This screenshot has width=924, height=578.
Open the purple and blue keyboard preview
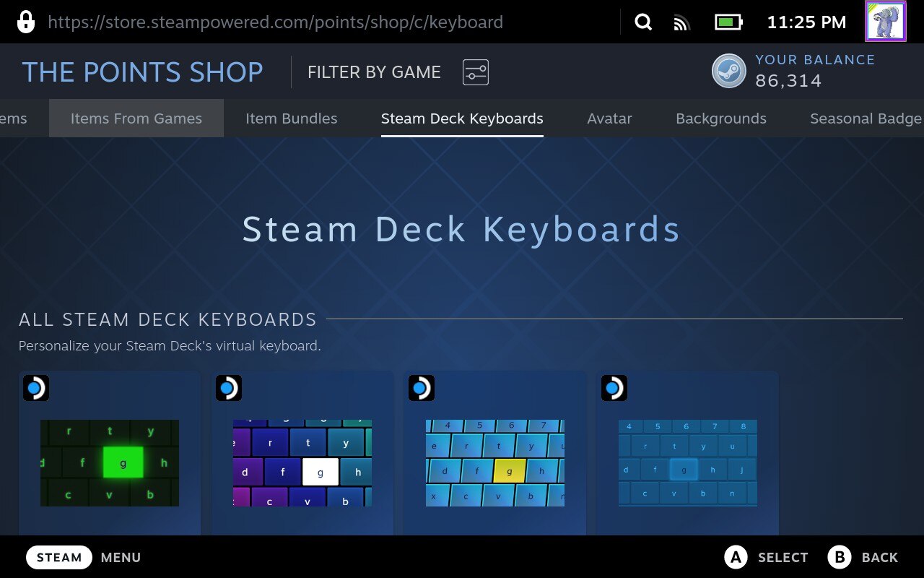(302, 463)
